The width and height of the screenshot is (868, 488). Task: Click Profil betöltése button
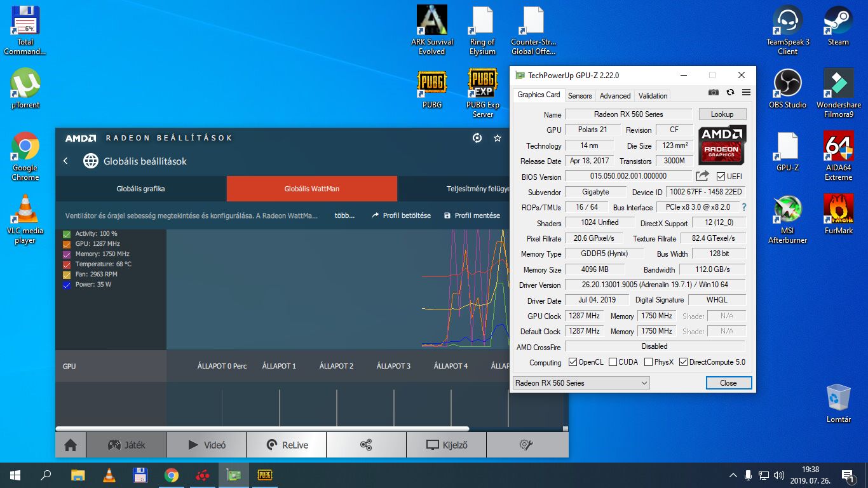[x=401, y=215]
